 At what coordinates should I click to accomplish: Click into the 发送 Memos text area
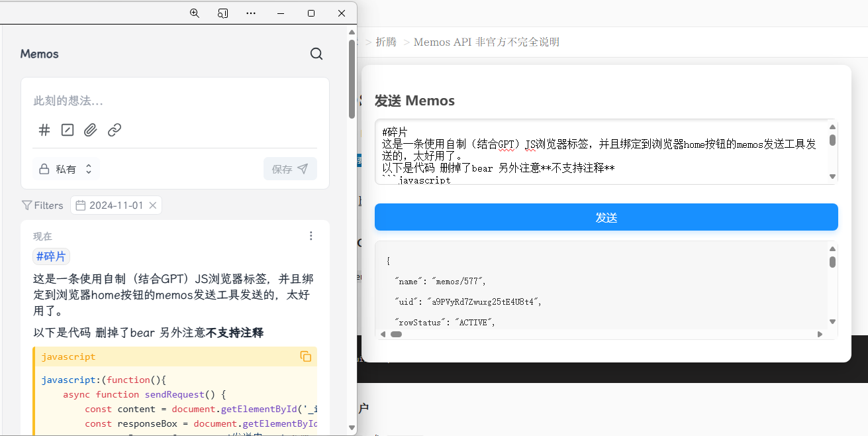click(601, 151)
